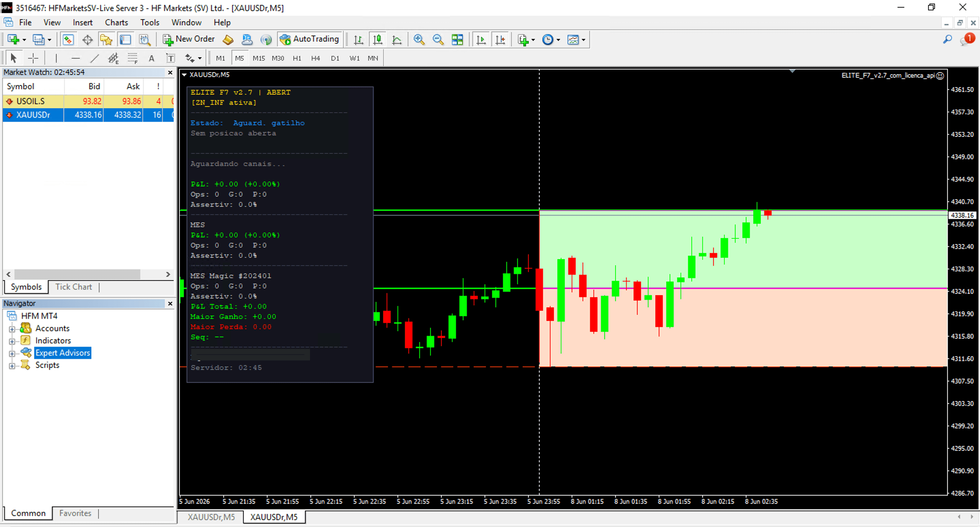This screenshot has height=527, width=980.
Task: Click the Zoom Out magnifier icon
Action: [x=438, y=39]
